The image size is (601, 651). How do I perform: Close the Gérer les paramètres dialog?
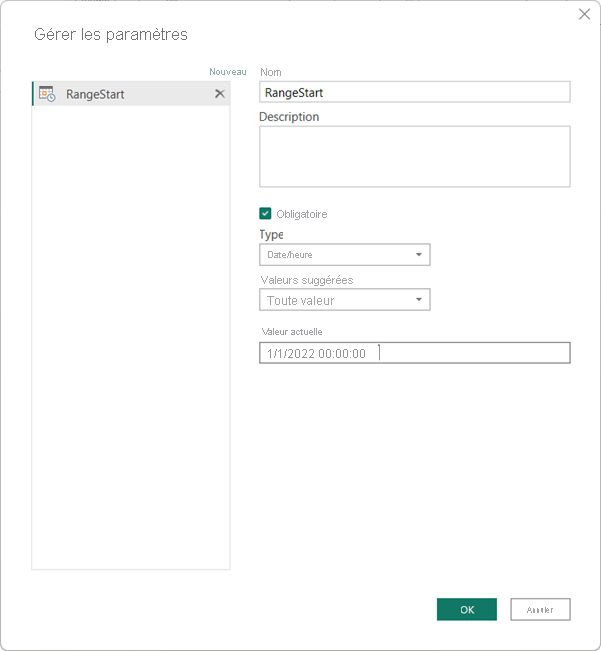[x=584, y=14]
